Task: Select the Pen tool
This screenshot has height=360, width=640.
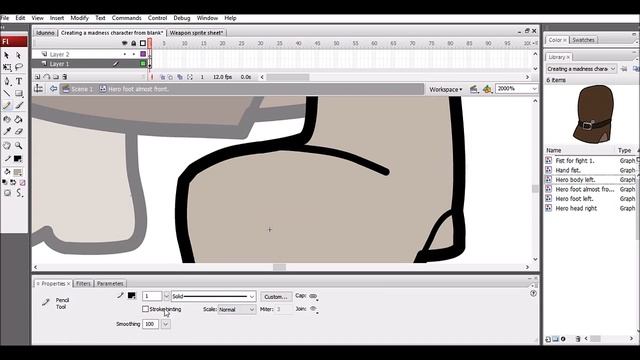Action: click(x=7, y=81)
